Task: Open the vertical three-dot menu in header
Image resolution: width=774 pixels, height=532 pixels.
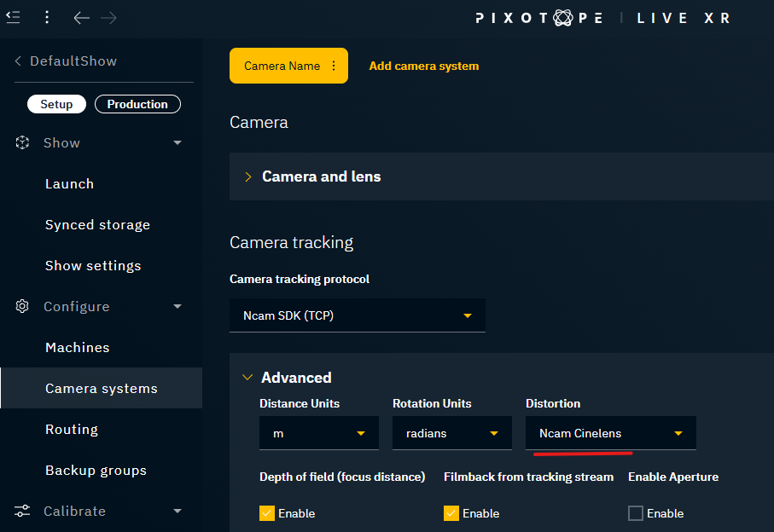Action: pos(47,17)
